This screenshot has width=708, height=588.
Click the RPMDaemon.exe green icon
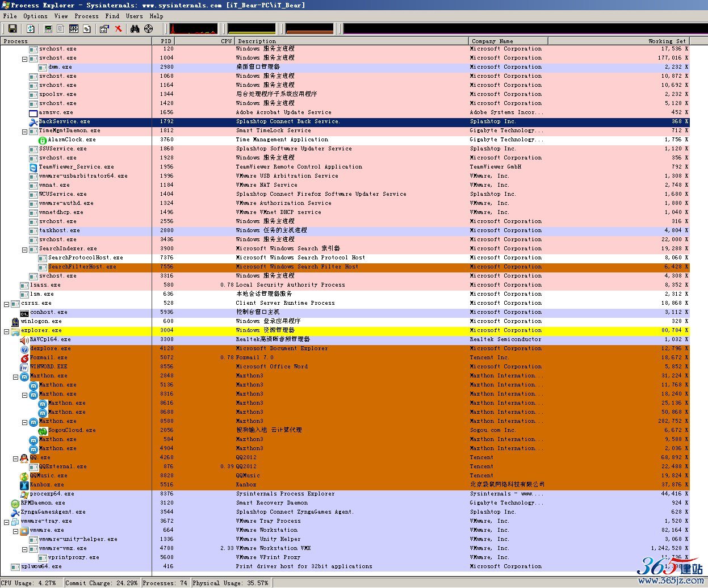click(x=15, y=503)
